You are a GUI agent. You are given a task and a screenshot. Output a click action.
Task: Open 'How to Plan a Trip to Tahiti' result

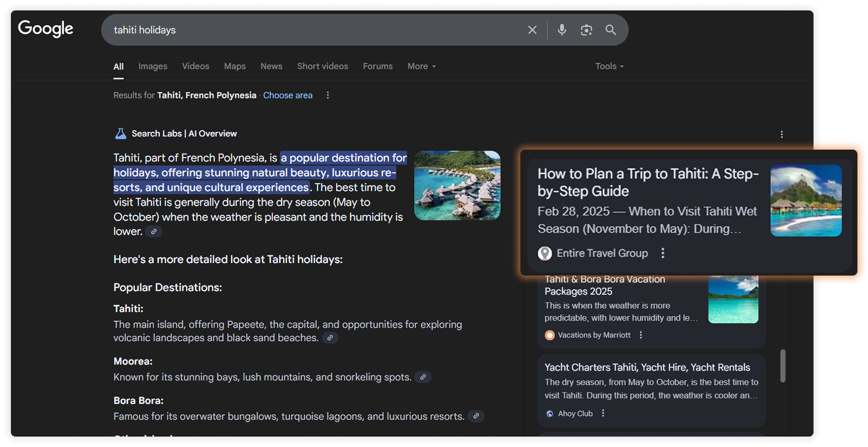648,182
